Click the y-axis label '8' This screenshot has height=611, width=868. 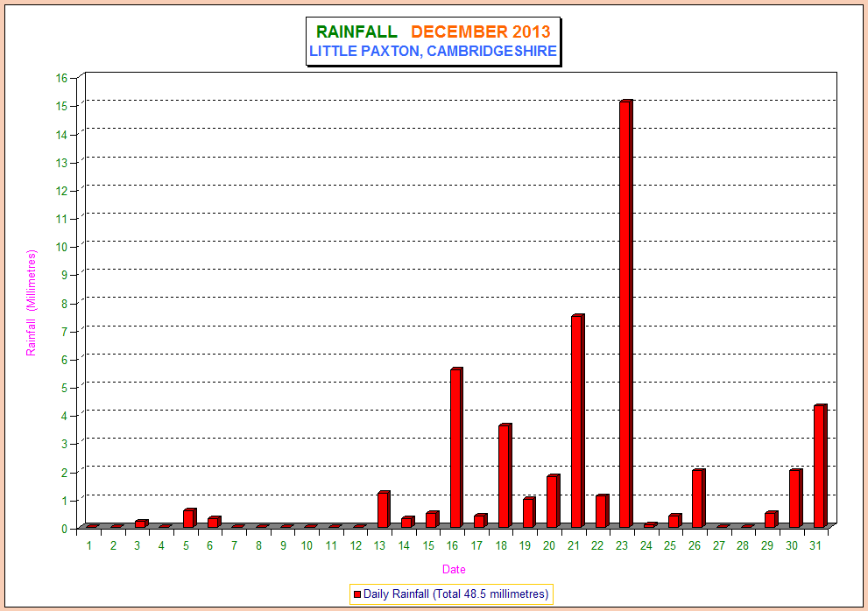coord(64,303)
